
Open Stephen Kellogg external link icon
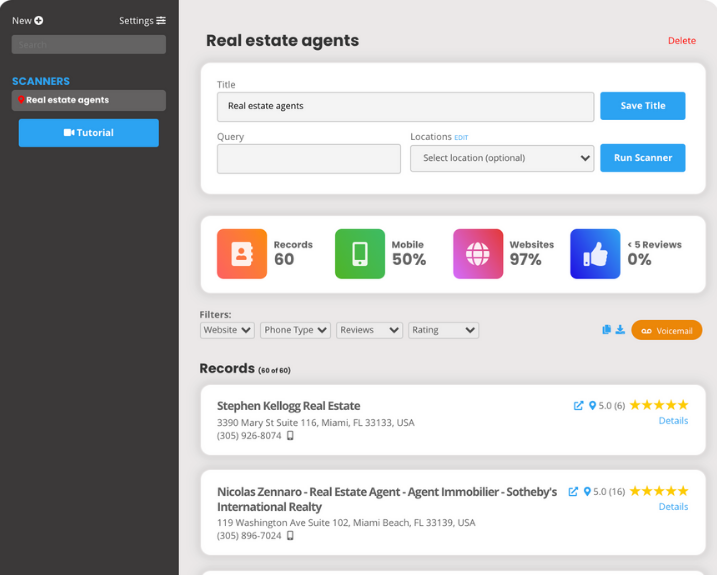[x=578, y=406]
